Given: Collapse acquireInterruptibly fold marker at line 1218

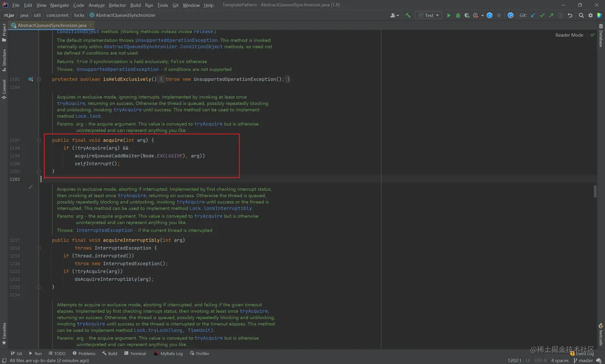Looking at the screenshot, I should click(39, 248).
